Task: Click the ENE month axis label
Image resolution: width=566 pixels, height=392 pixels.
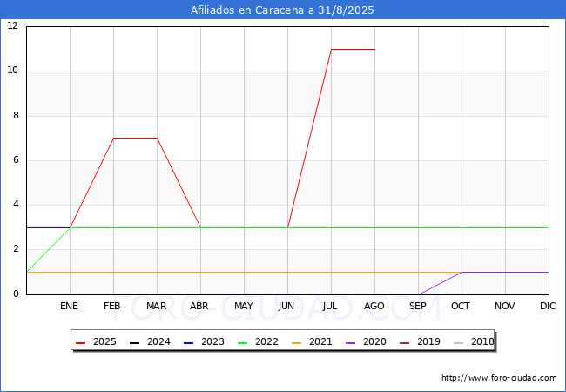Action: click(x=69, y=306)
